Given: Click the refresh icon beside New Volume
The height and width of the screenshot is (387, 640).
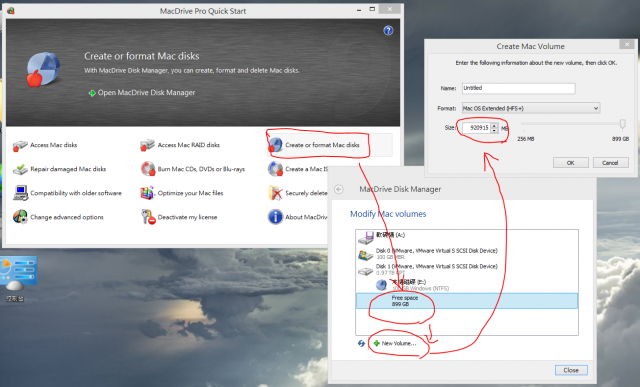Looking at the screenshot, I should coord(361,343).
